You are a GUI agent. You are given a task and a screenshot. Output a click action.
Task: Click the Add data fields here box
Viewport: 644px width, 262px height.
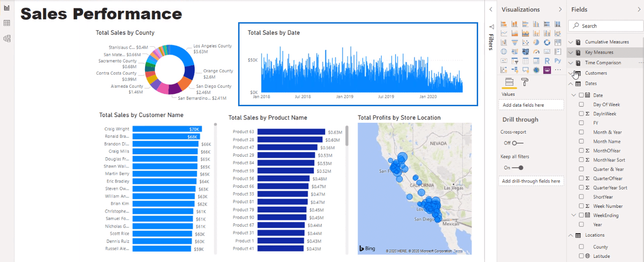(x=531, y=105)
